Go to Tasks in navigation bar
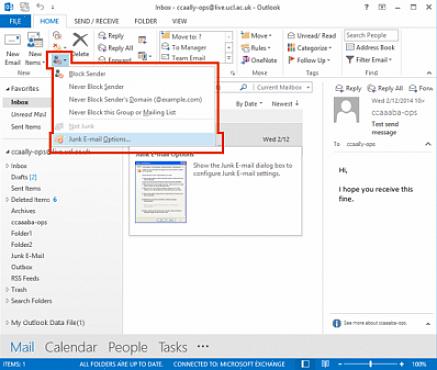The image size is (437, 370). click(x=173, y=347)
